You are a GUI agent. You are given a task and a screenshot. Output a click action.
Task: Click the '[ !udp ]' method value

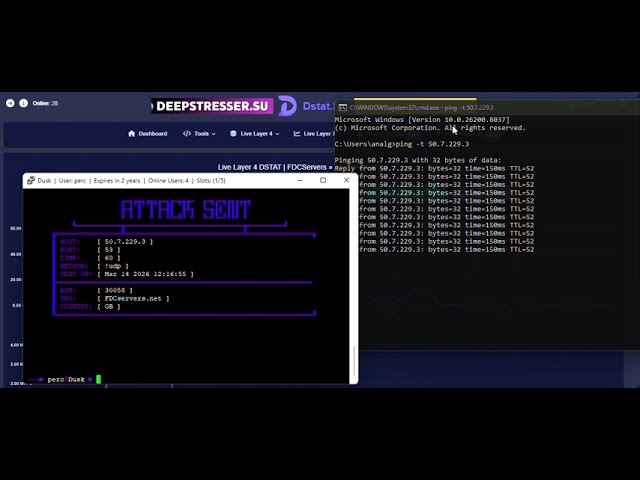coord(113,266)
